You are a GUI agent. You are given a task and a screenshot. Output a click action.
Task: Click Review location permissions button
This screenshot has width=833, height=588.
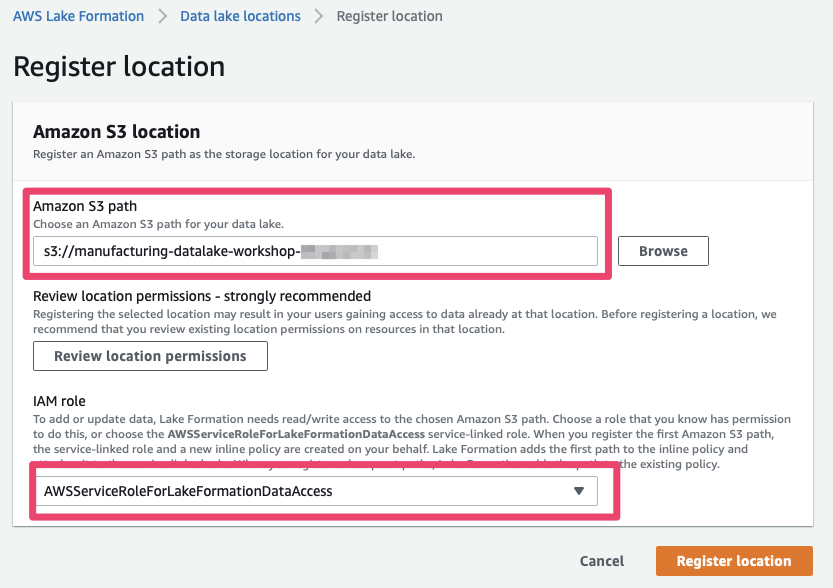[150, 356]
